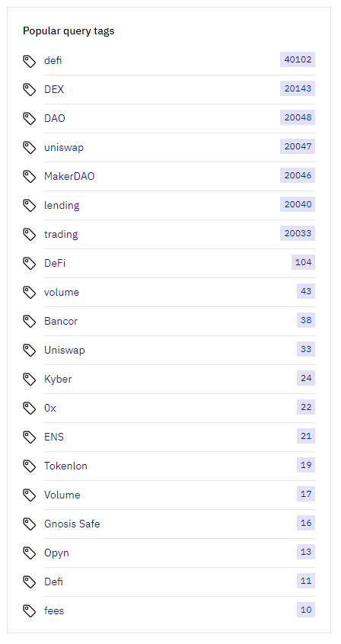Click the 33 badge next to Uniswap
The image size is (341, 644).
coord(306,349)
